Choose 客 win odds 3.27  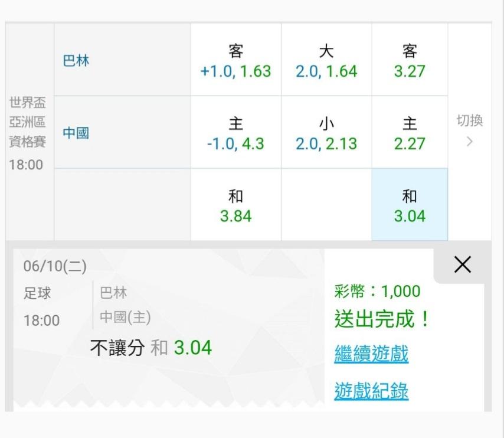click(410, 61)
